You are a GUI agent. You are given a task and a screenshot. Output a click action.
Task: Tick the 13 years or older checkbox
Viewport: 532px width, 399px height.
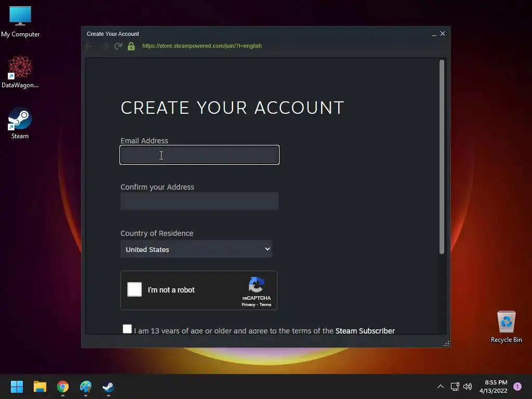(x=127, y=329)
